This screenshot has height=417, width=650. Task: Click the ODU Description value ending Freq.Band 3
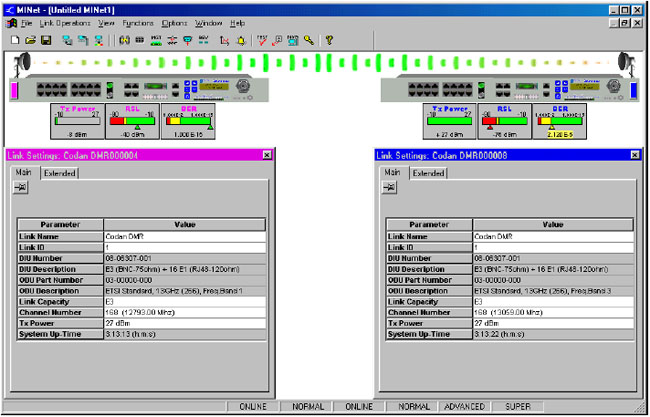pos(553,291)
